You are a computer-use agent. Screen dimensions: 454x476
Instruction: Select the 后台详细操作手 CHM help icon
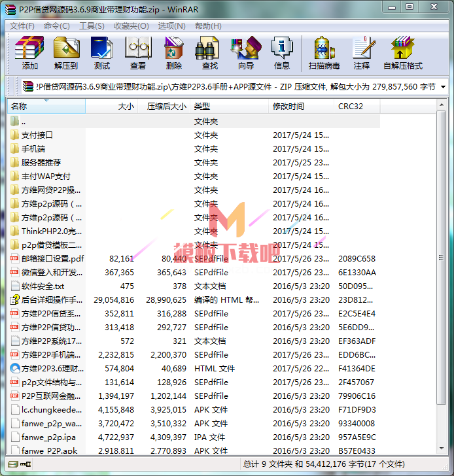tap(14, 299)
